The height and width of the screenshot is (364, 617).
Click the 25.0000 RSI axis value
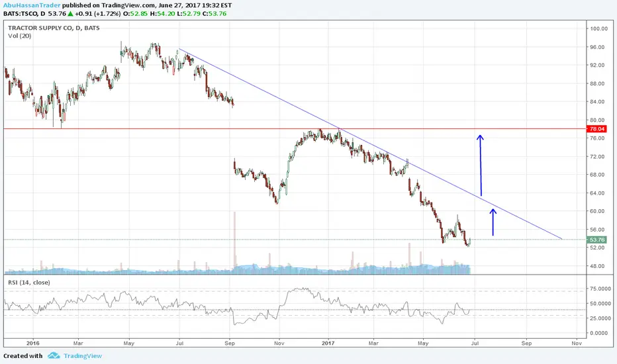pos(600,318)
